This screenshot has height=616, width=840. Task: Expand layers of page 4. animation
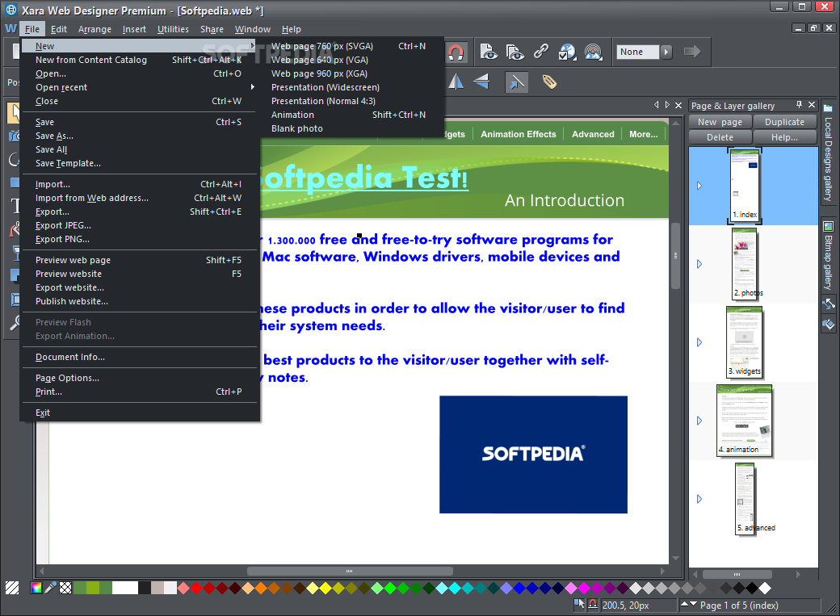click(x=699, y=421)
